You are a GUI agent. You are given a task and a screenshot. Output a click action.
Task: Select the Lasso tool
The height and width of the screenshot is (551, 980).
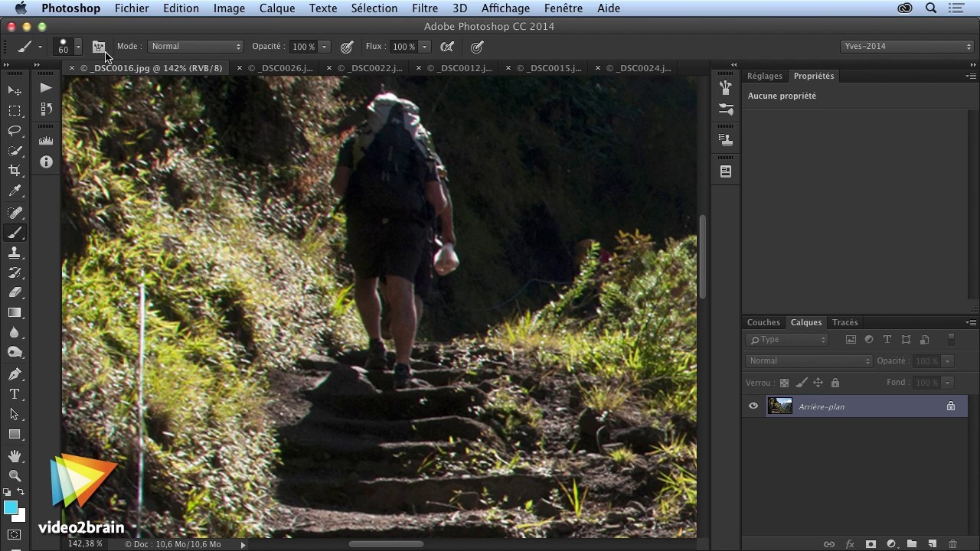click(15, 131)
